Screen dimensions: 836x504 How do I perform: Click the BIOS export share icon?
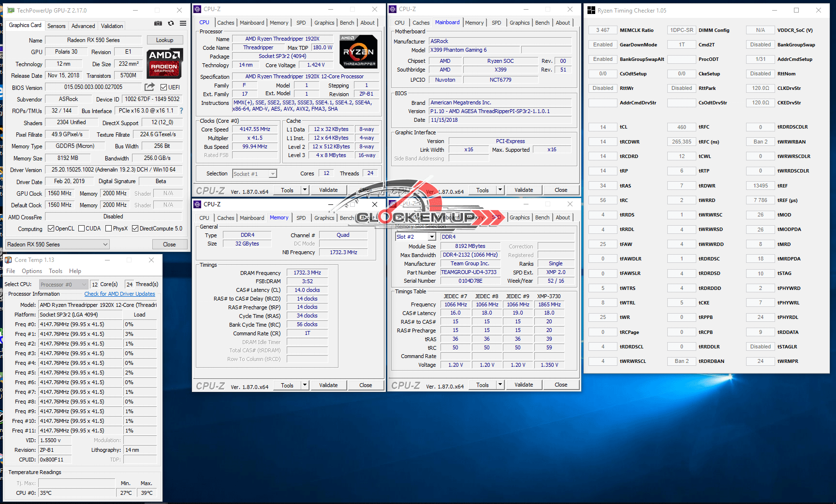coord(150,87)
